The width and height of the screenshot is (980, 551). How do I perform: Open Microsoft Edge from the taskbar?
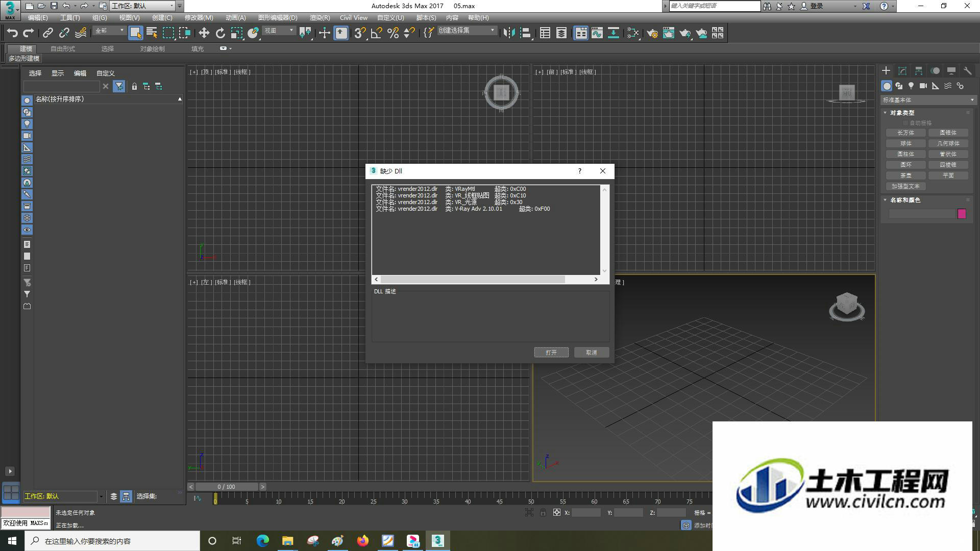(262, 541)
